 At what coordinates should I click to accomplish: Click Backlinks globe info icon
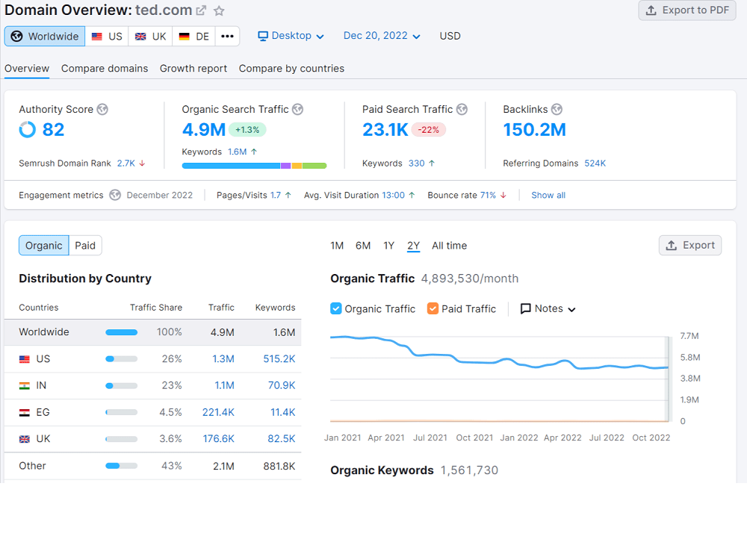[557, 110]
